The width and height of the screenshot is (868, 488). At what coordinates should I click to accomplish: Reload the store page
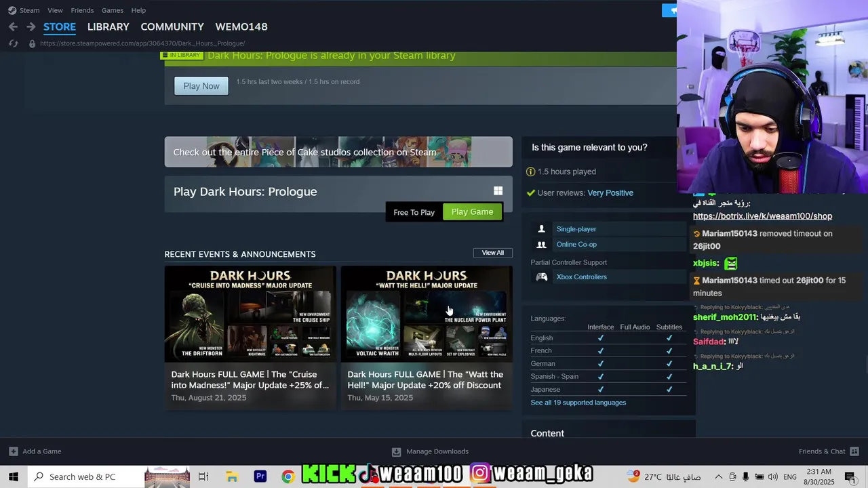tap(13, 43)
